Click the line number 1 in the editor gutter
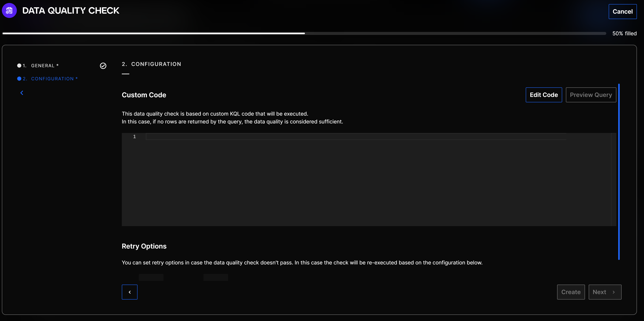 (x=135, y=137)
